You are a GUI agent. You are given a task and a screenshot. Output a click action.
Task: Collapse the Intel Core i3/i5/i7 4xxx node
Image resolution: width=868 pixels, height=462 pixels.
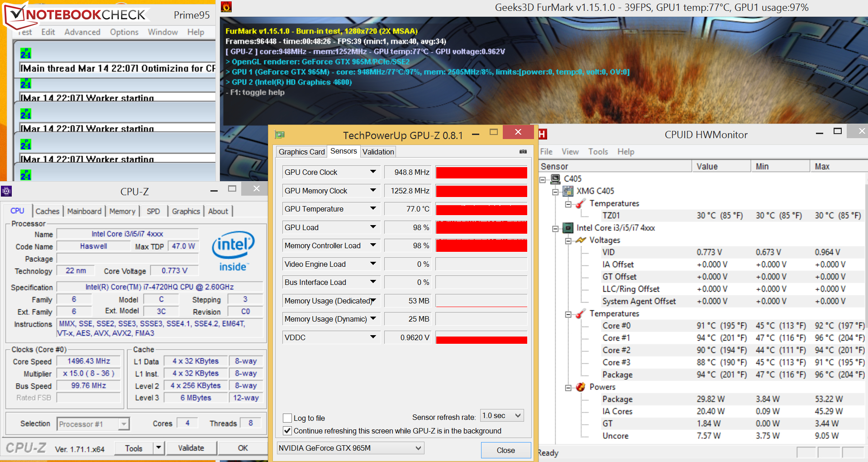click(555, 228)
